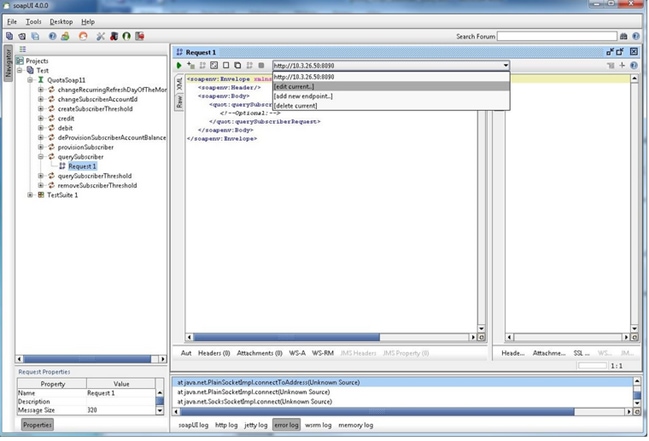Expand the credit operation node

(x=41, y=118)
